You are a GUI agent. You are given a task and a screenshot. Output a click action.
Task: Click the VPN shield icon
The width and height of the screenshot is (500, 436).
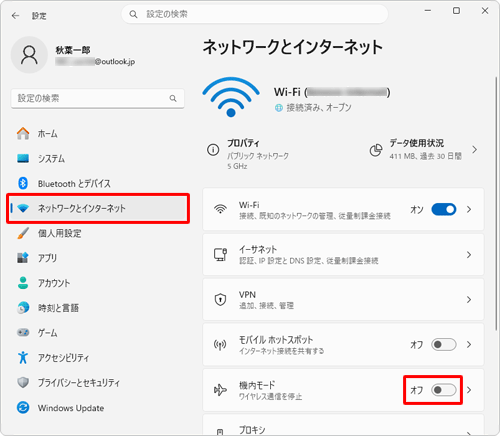220,299
